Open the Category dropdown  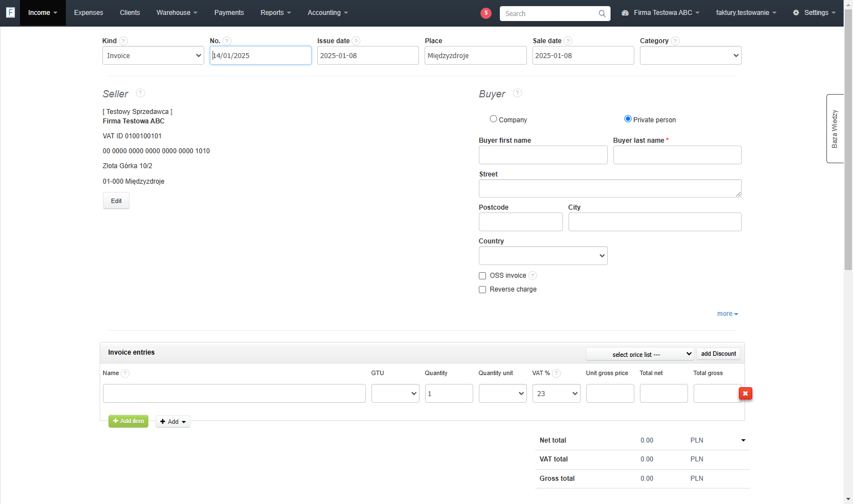click(x=690, y=55)
